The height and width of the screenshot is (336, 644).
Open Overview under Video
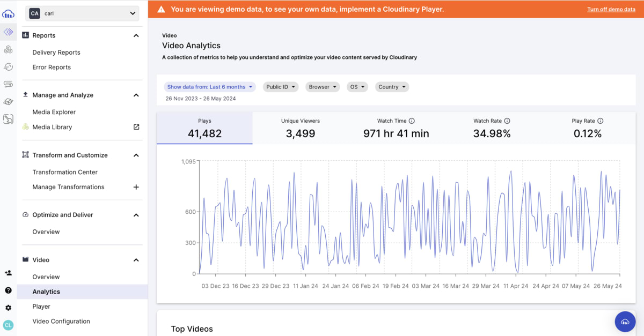(46, 277)
